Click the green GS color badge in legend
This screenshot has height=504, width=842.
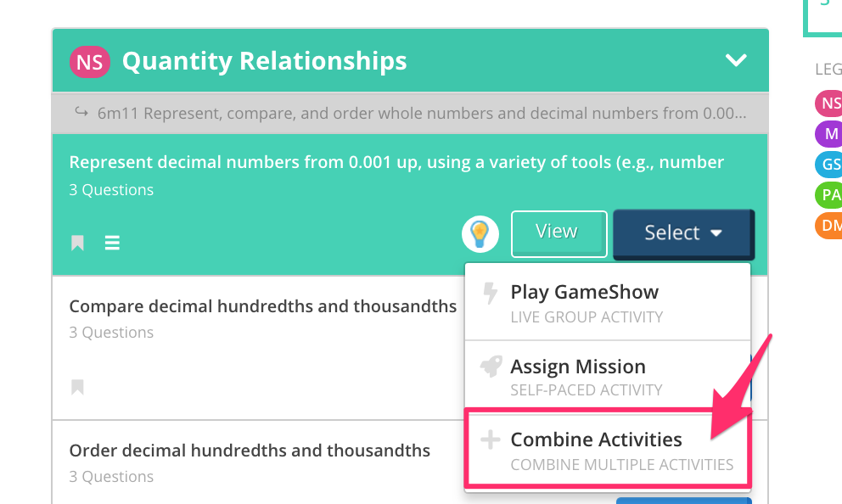[x=828, y=165]
